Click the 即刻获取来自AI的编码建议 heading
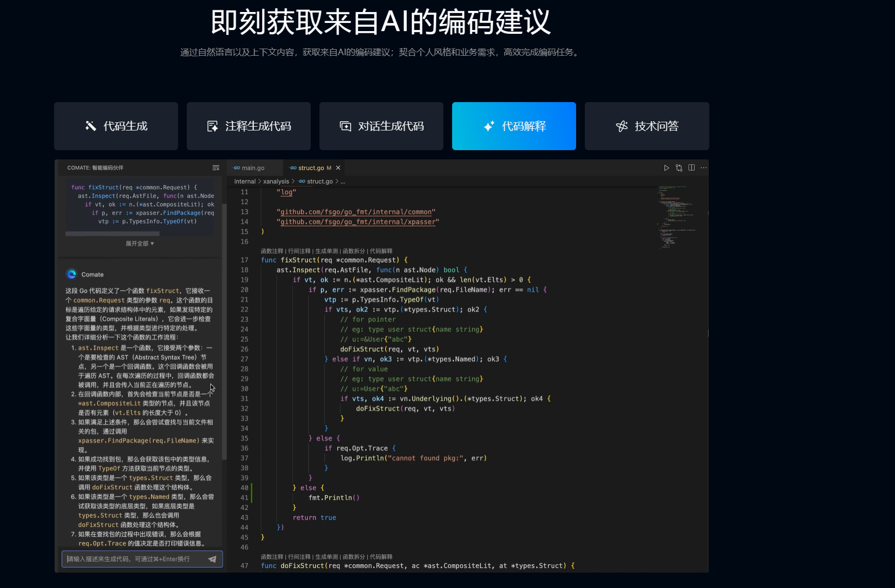The width and height of the screenshot is (895, 588). click(x=381, y=22)
